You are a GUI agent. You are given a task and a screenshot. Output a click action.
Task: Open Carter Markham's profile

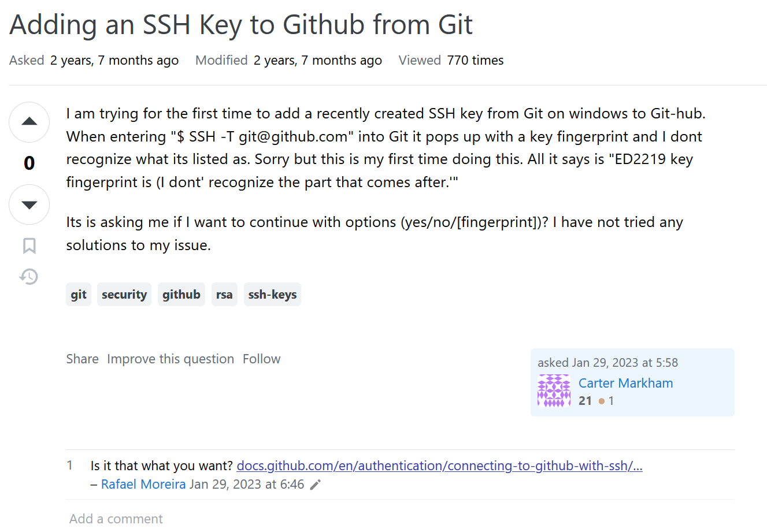[625, 383]
